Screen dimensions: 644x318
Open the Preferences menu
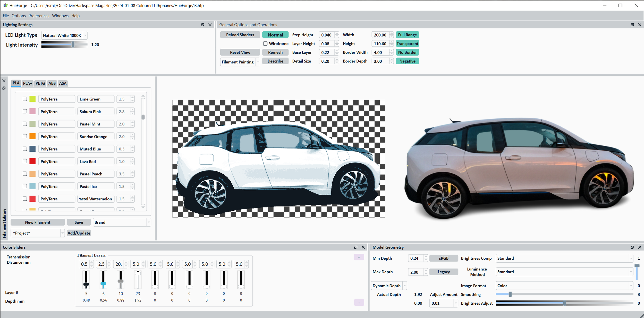[x=39, y=16]
